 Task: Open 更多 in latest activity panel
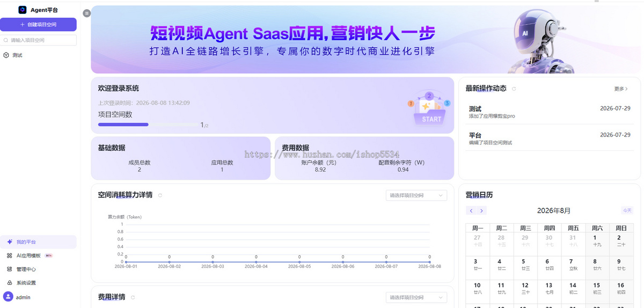pyautogui.click(x=621, y=89)
